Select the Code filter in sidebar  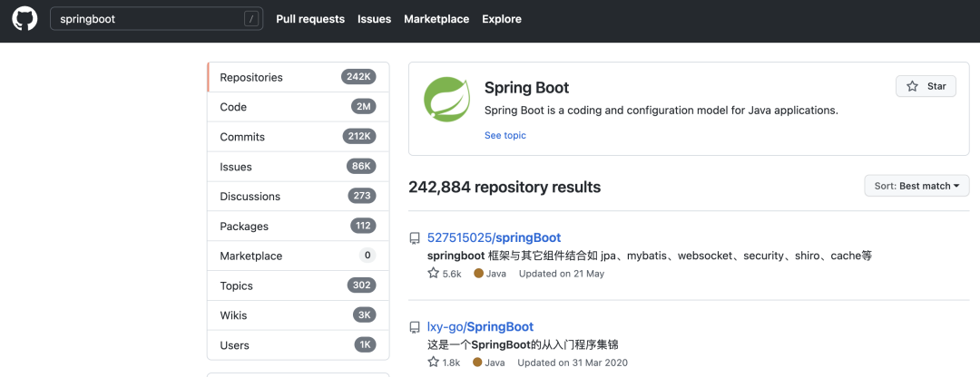[x=299, y=107]
